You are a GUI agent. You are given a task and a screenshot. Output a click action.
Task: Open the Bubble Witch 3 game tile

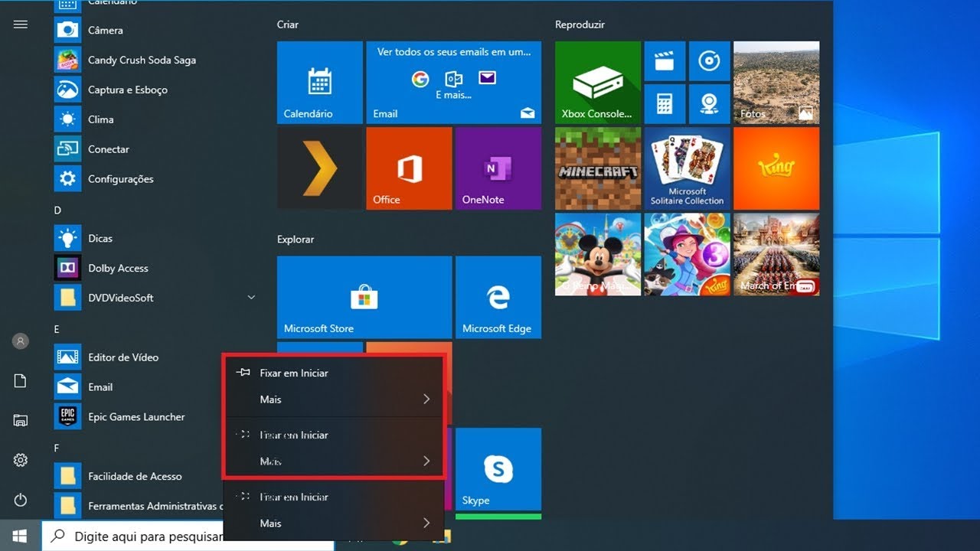pos(687,254)
